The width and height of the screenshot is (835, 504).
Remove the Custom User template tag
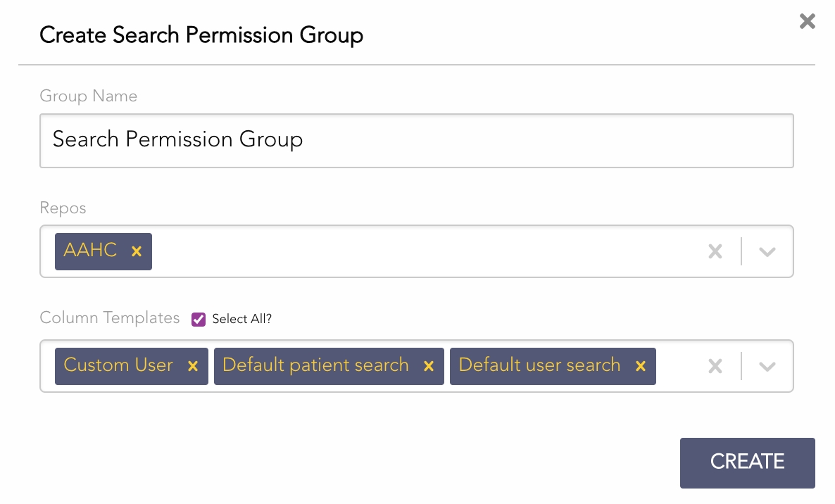[x=192, y=366]
